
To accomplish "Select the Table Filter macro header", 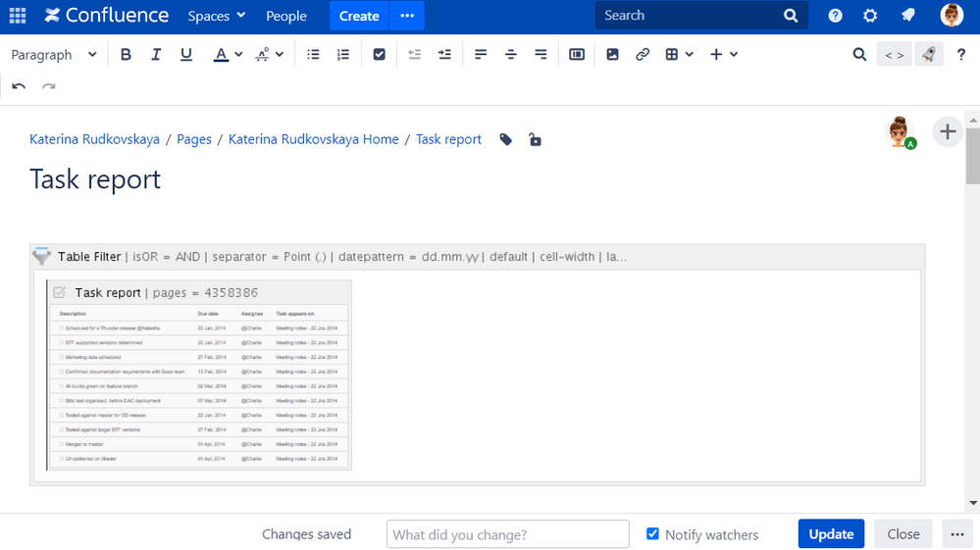I will coord(478,257).
